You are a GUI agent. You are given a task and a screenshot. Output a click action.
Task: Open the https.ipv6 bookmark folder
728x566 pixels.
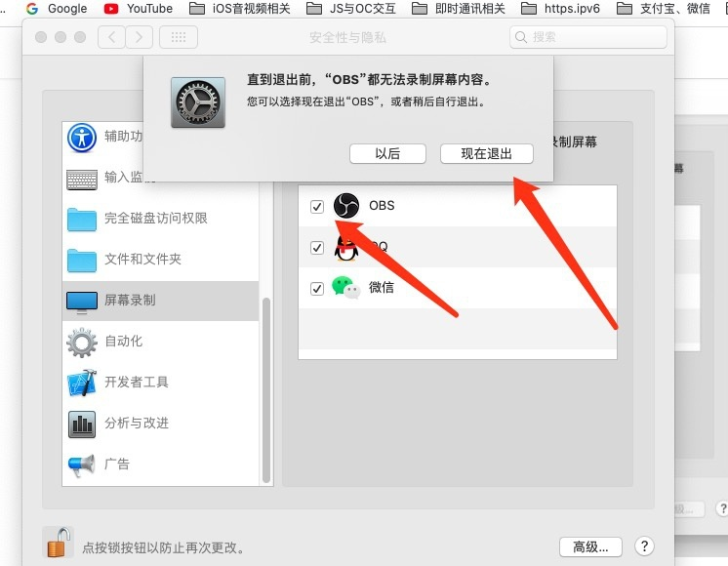[x=560, y=9]
